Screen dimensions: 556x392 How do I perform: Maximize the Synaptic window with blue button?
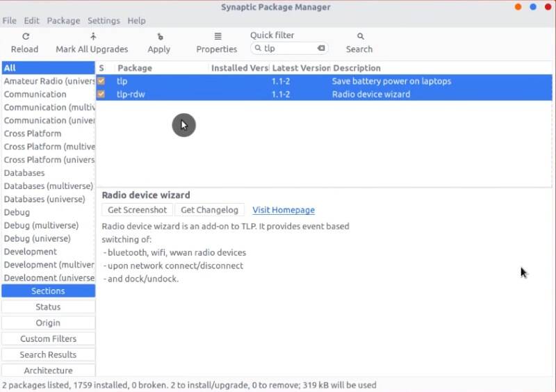click(x=533, y=7)
